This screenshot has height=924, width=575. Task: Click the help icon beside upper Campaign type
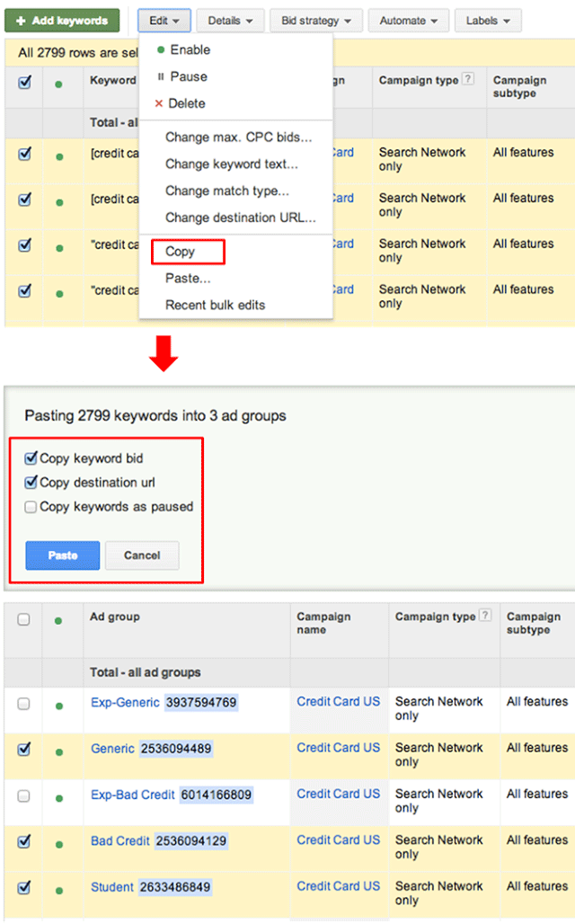pyautogui.click(x=467, y=80)
